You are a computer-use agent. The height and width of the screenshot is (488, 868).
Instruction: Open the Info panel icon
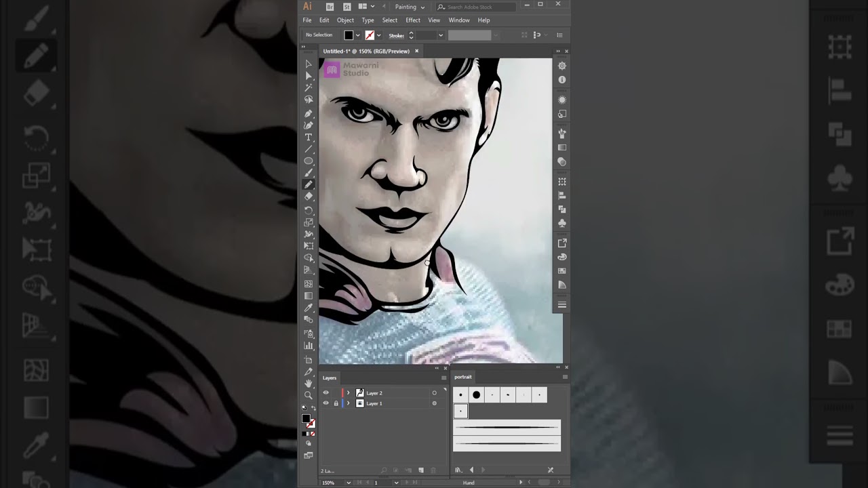coord(561,80)
